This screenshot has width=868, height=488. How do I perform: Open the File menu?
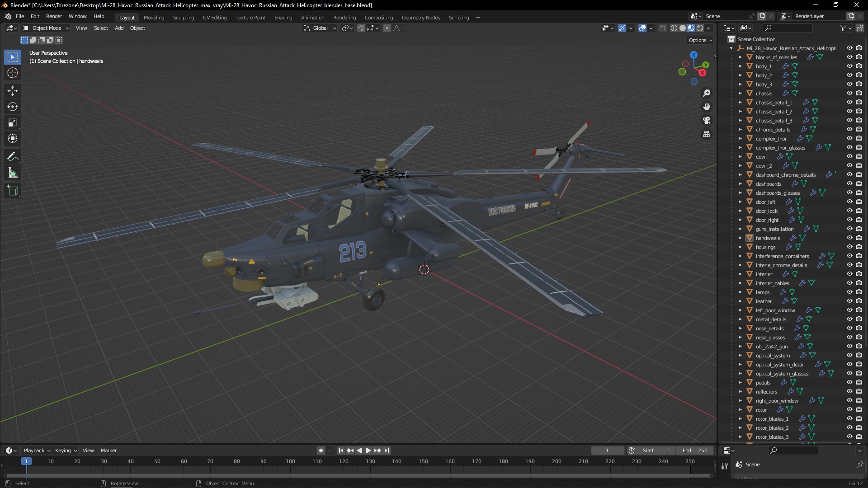coord(20,16)
